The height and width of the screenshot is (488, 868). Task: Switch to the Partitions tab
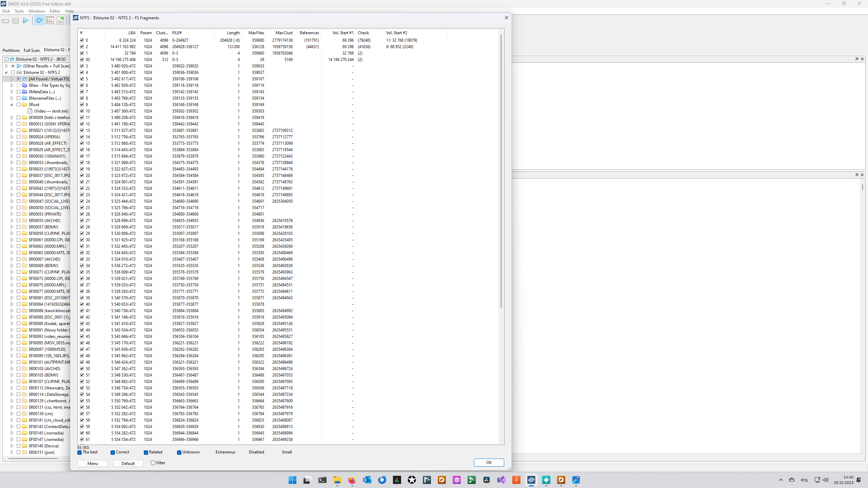(x=11, y=50)
